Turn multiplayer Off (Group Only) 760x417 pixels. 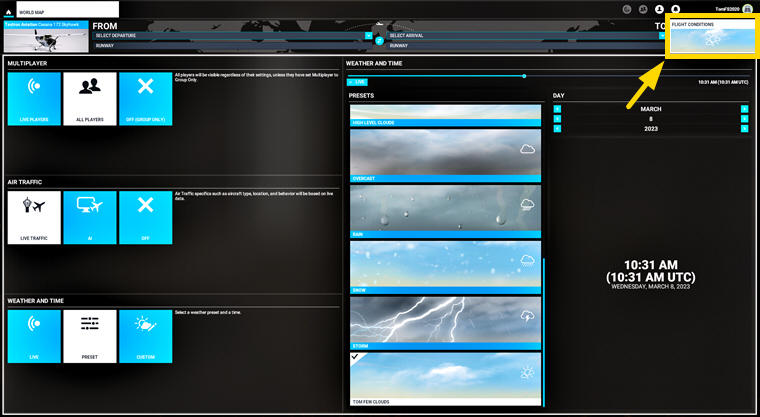[x=145, y=99]
